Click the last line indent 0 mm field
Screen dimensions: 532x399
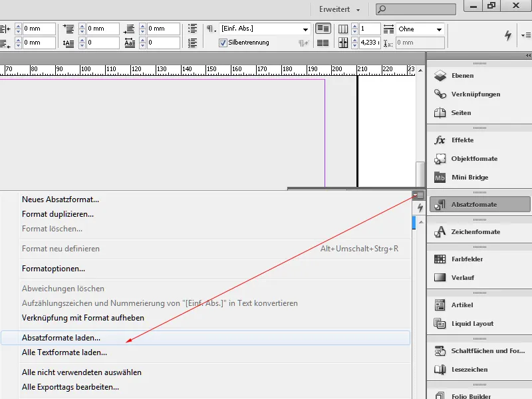[39, 43]
